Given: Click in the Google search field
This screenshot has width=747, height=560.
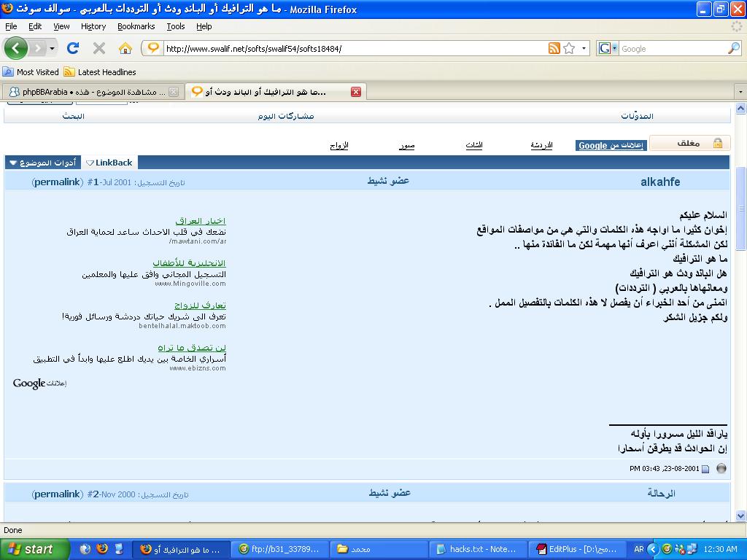Looking at the screenshot, I should (671, 49).
